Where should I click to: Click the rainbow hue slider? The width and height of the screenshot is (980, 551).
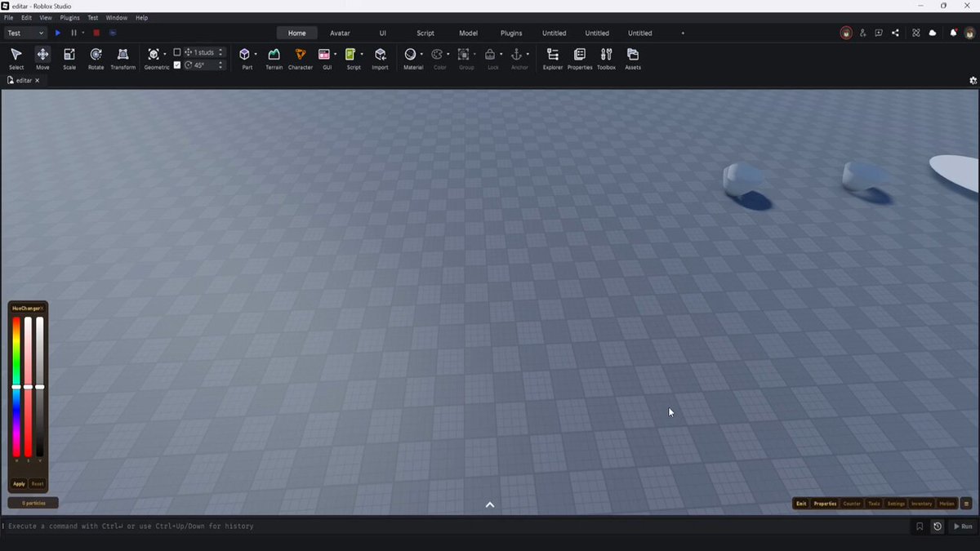pos(16,387)
